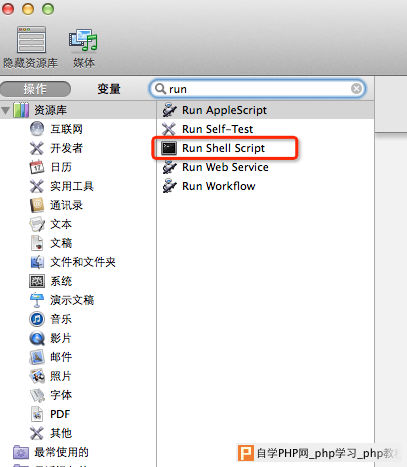Click the 文件和文件夹 category label
Screen dimensions: 407x467
(83, 262)
